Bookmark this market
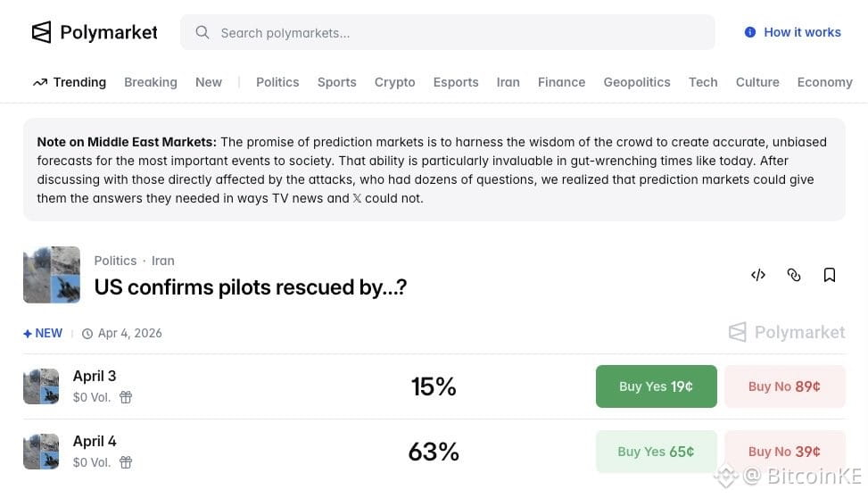868x498 pixels. [830, 275]
